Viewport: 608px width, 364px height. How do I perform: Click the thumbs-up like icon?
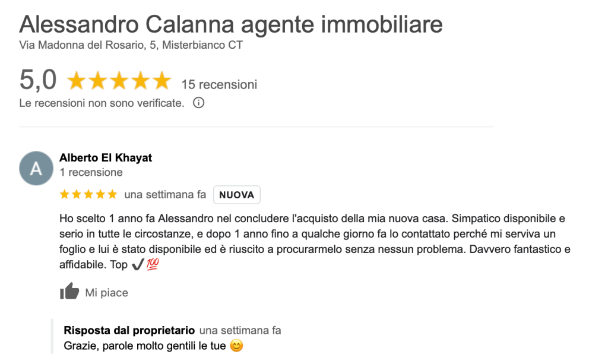click(x=69, y=292)
